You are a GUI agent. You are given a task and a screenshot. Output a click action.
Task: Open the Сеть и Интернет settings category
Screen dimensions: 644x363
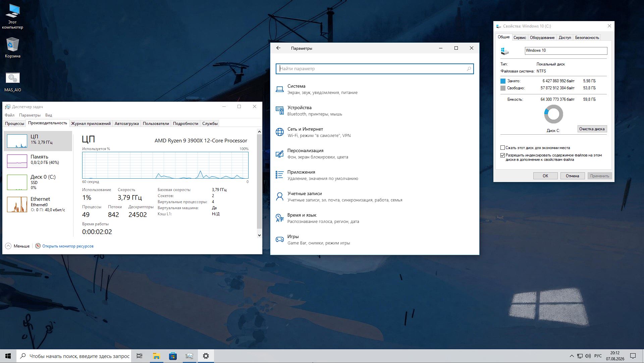374,132
